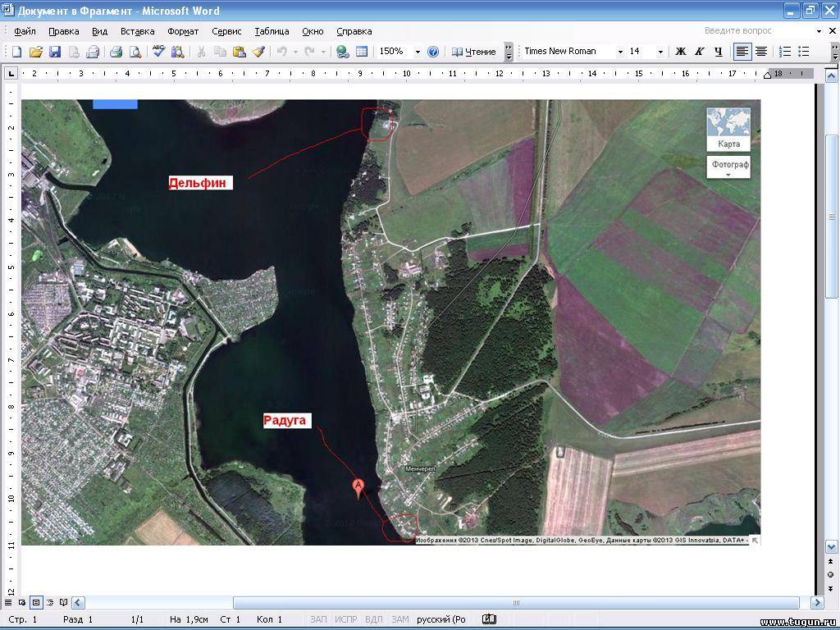
Task: Jump to next page with double down arrow
Action: coord(830,588)
